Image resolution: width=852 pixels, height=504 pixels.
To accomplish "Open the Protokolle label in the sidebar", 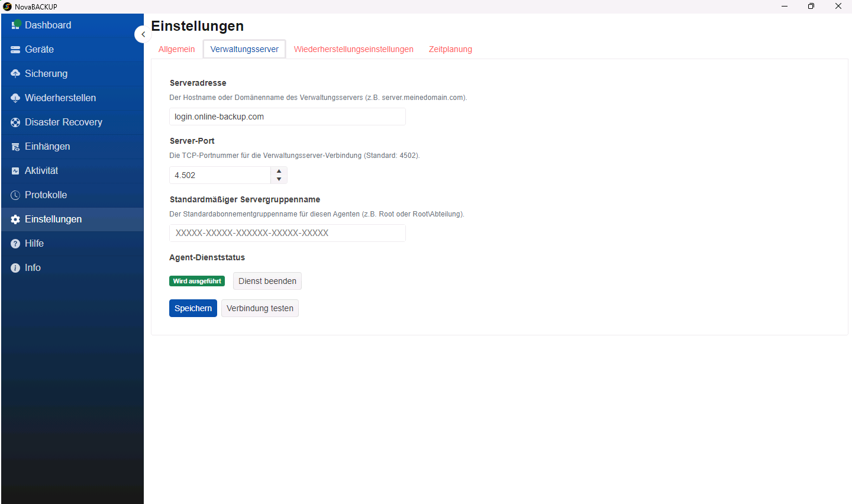I will tap(46, 195).
